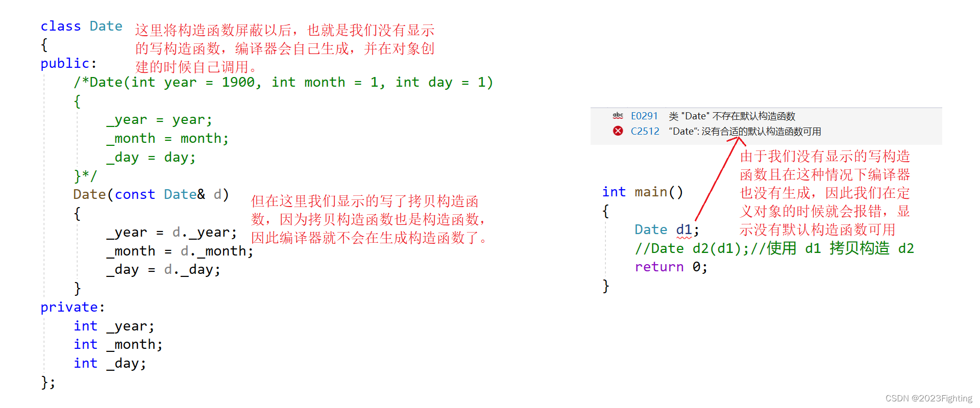Click the green '_month = month;' line
This screenshot has width=980, height=408.
167,139
